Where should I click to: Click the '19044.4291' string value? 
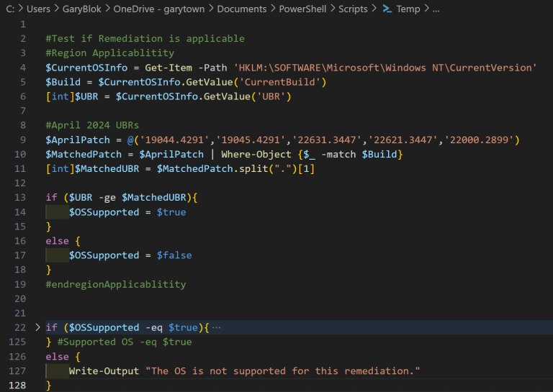pyautogui.click(x=174, y=140)
